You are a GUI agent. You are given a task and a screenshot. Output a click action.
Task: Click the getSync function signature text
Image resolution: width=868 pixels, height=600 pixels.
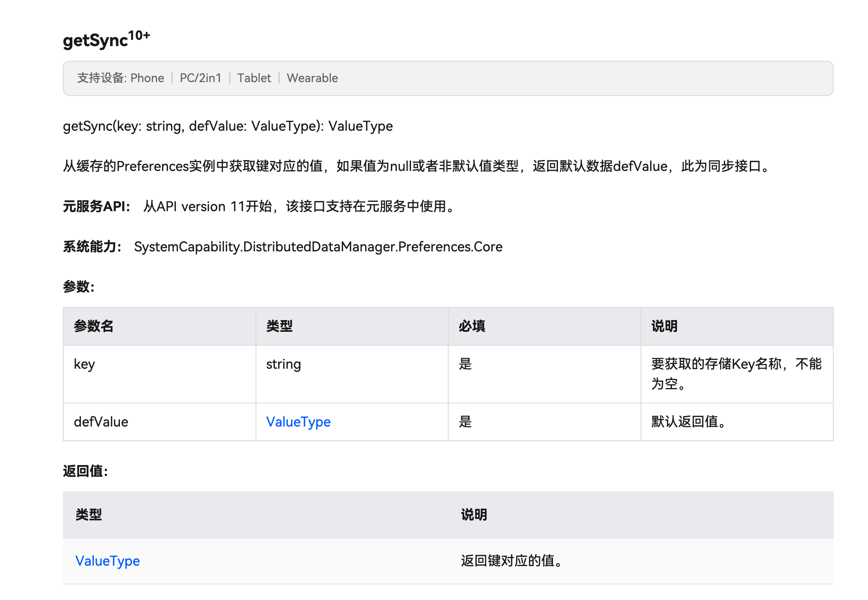click(x=227, y=126)
